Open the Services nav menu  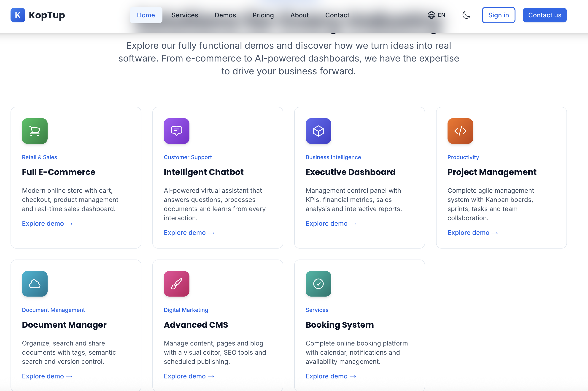click(185, 15)
